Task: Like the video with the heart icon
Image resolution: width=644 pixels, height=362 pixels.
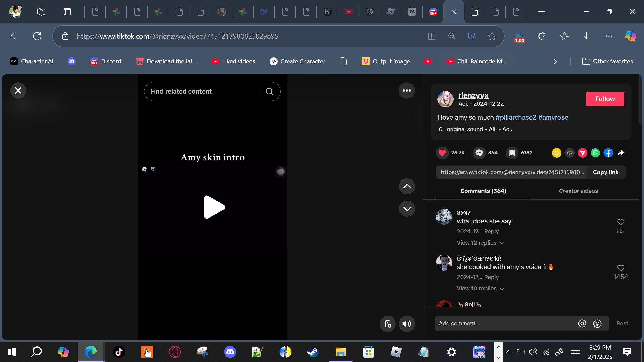Action: [x=442, y=153]
